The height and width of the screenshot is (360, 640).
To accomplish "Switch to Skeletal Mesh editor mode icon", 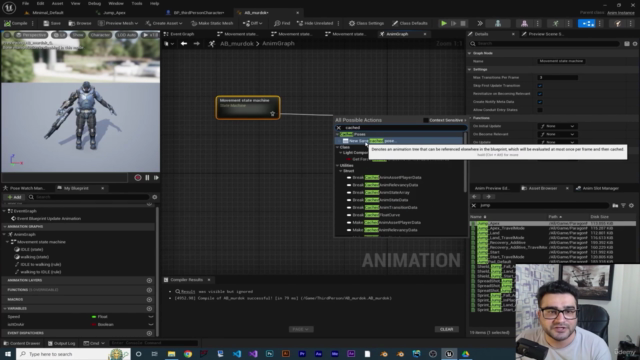I will click(524, 23).
